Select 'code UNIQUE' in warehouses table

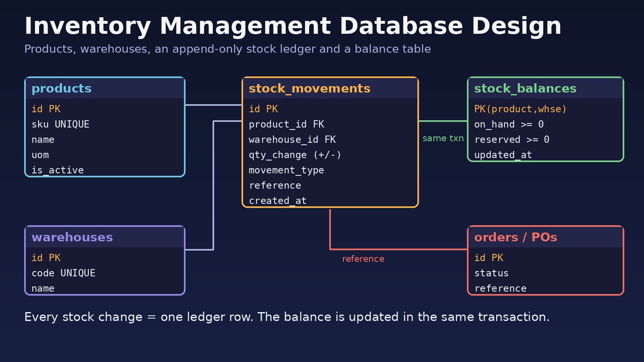(x=64, y=273)
